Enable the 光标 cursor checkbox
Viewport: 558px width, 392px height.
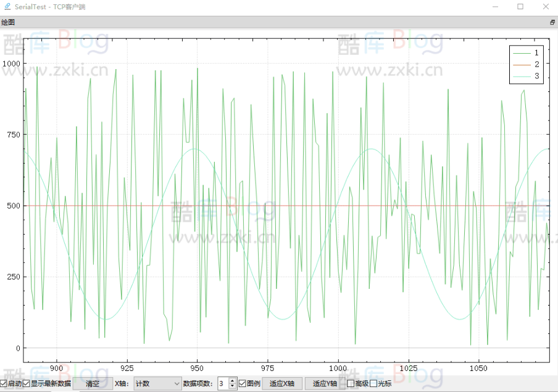[x=373, y=383]
